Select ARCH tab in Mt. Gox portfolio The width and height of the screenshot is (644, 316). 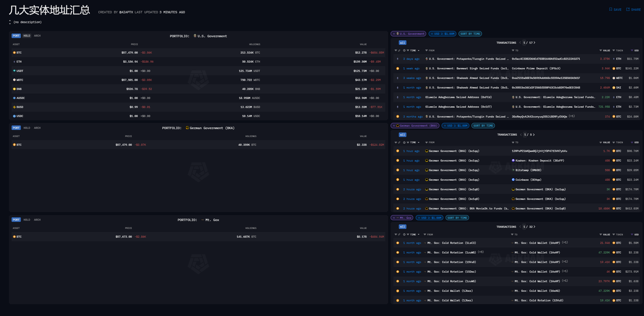point(37,219)
